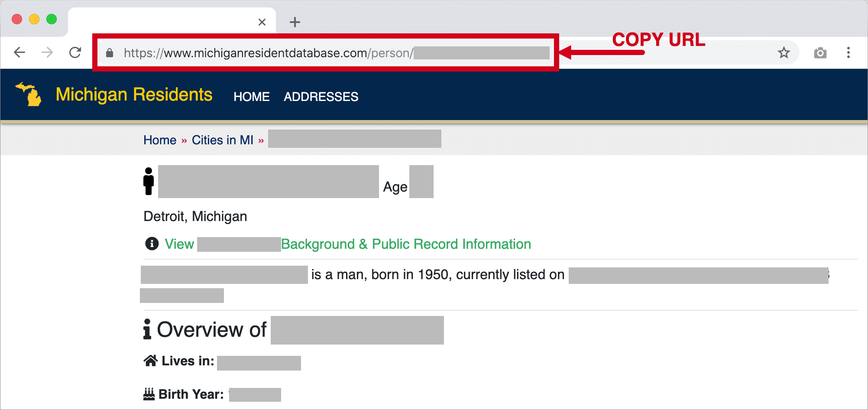Click the info circle icon beside View
Image resolution: width=868 pixels, height=410 pixels.
click(x=152, y=244)
